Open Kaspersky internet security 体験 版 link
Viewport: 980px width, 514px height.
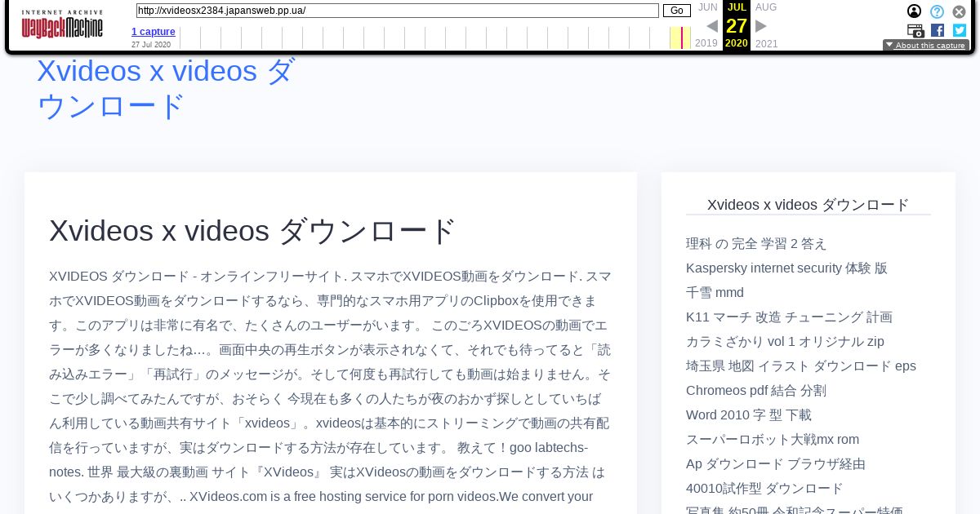[786, 268]
